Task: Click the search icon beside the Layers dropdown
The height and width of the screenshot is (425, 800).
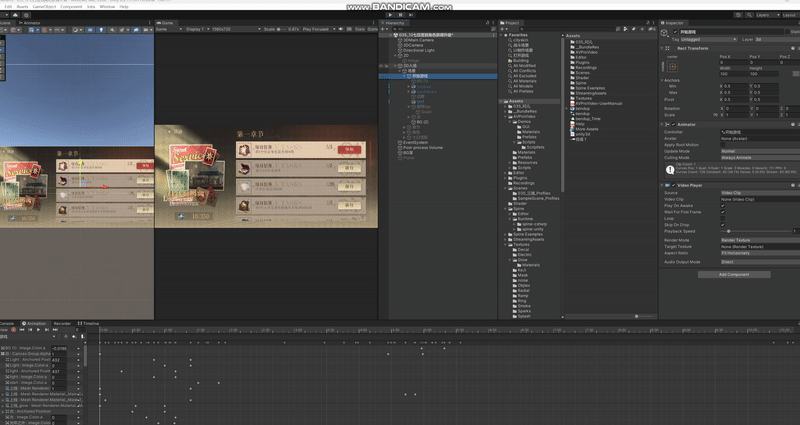Action: (x=749, y=15)
